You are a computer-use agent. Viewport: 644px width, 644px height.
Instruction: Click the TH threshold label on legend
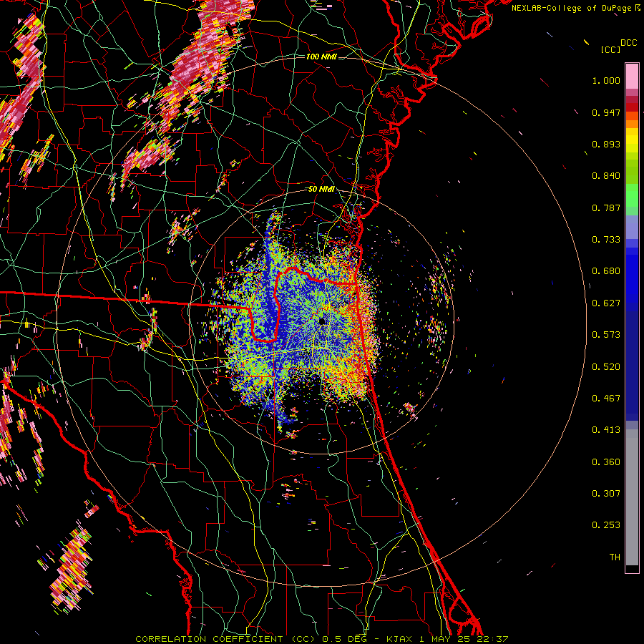615,557
